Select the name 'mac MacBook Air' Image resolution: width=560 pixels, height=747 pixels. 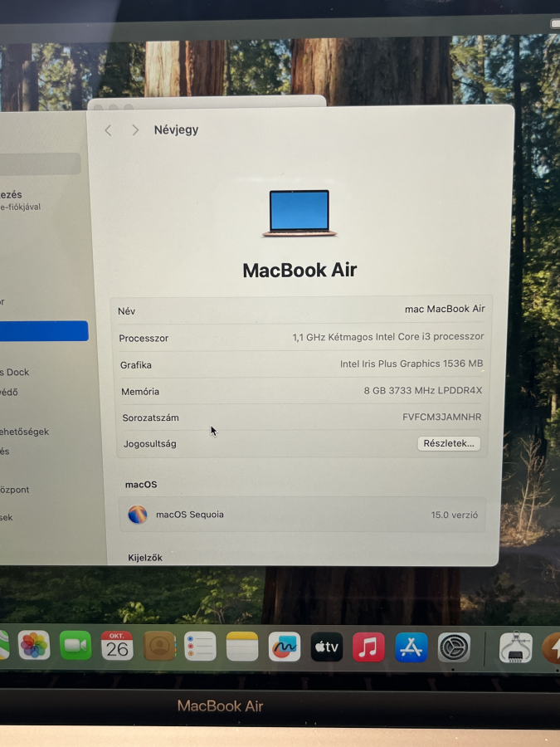coord(445,309)
